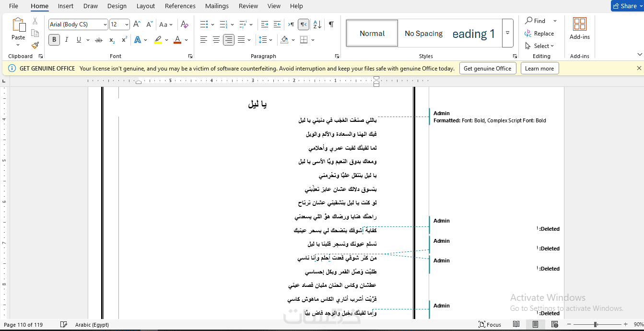The height and width of the screenshot is (331, 644).
Task: Center the paragraph text
Action: 216,40
